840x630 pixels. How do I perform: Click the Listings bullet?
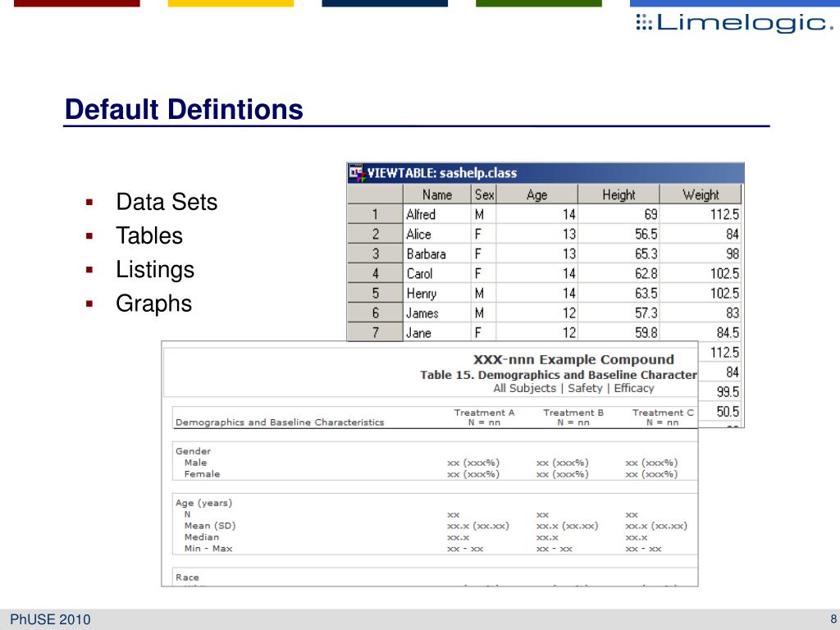tap(155, 269)
